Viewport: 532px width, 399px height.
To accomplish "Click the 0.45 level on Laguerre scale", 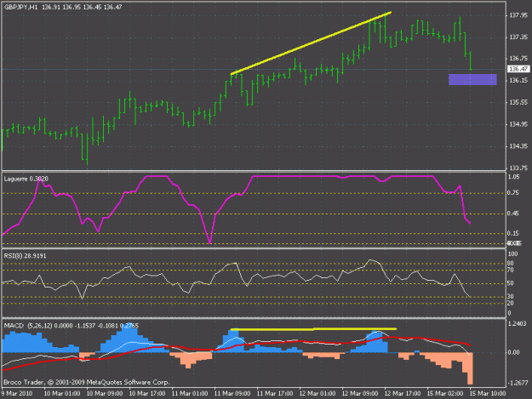I will click(x=513, y=214).
